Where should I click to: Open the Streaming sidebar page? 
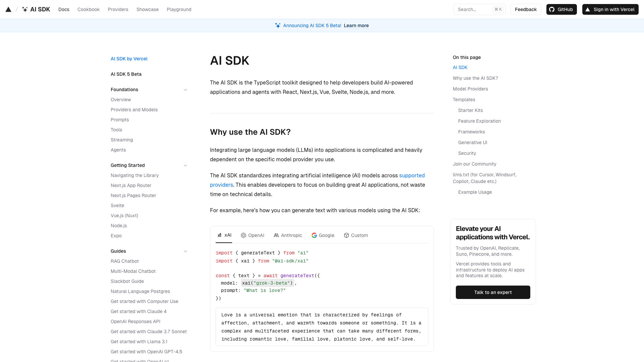pos(122,140)
